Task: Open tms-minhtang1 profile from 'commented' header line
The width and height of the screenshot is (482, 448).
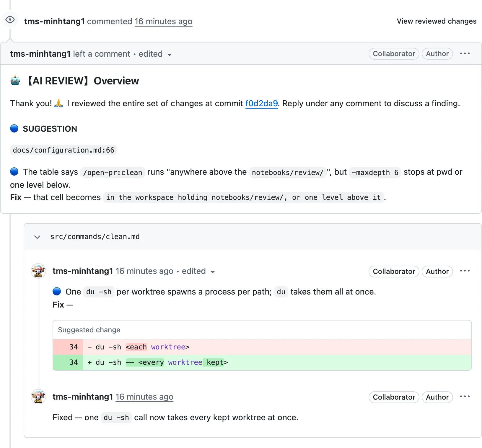Action: pyautogui.click(x=54, y=22)
